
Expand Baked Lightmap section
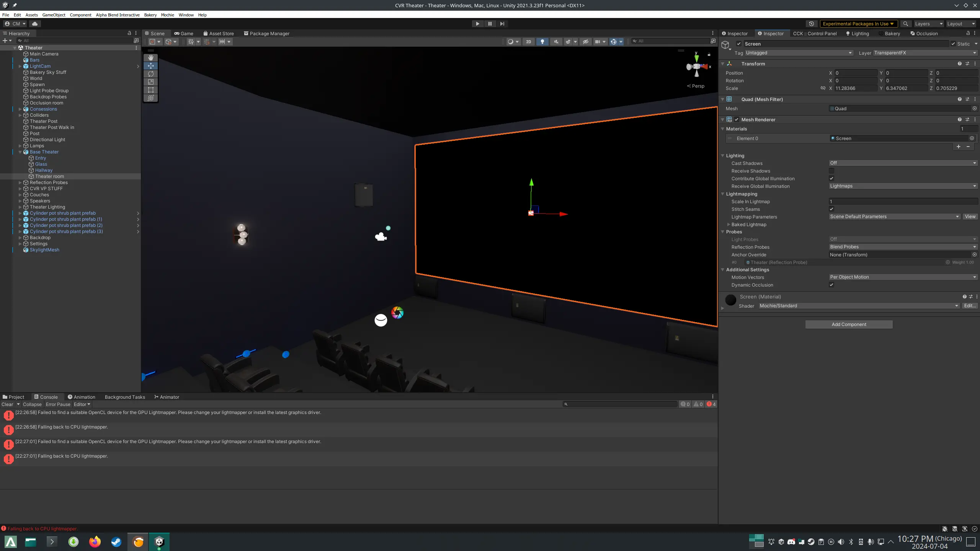pyautogui.click(x=728, y=225)
